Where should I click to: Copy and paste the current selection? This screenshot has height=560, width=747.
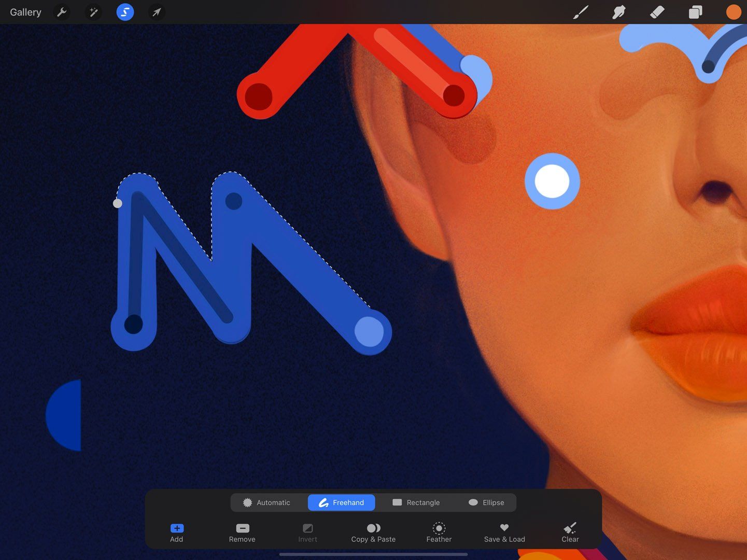tap(373, 533)
